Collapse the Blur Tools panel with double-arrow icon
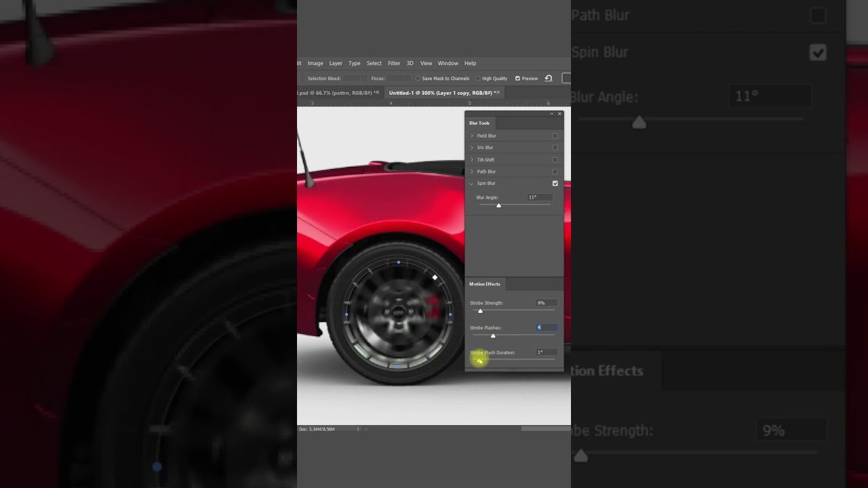The width and height of the screenshot is (868, 488). pos(551,113)
